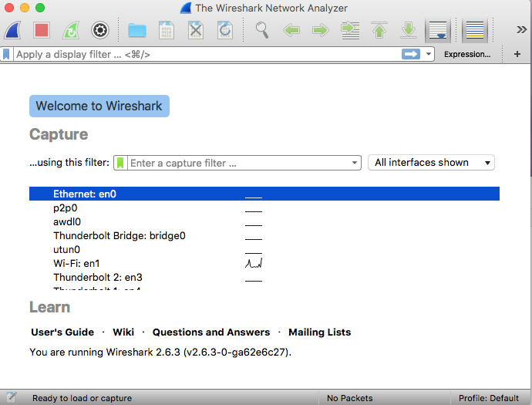Focus the display filter input field
Screen dimensions: 532x405
[207, 54]
